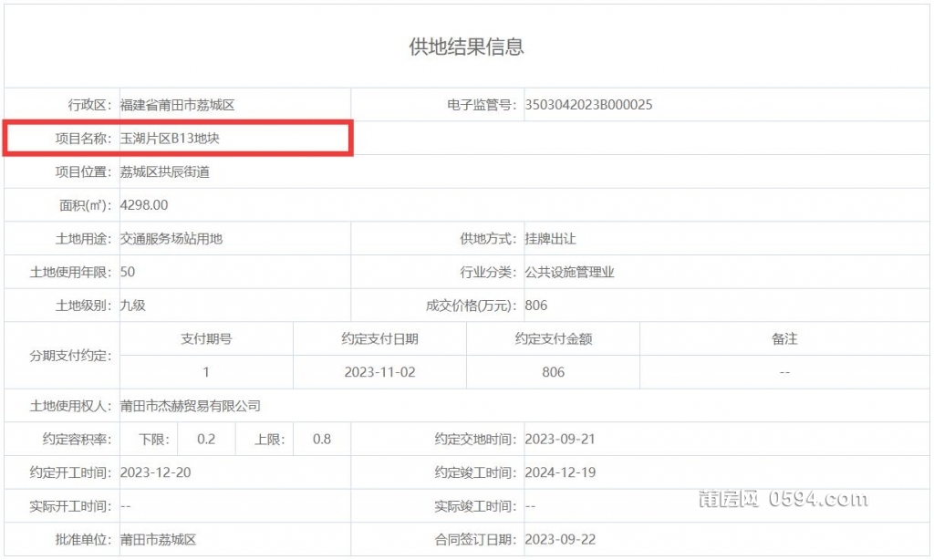
Task: Click the 约定开工时间 label
Action: tap(71, 473)
